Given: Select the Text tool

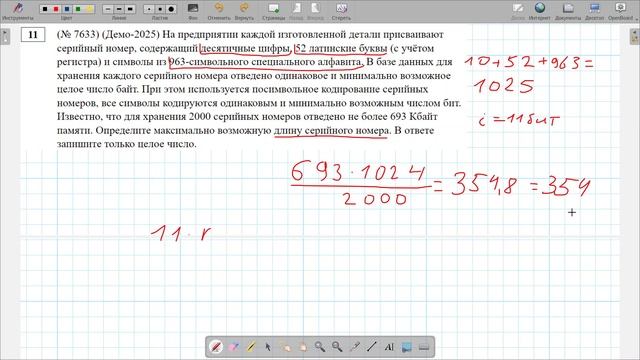Looking at the screenshot, I should pos(389,347).
